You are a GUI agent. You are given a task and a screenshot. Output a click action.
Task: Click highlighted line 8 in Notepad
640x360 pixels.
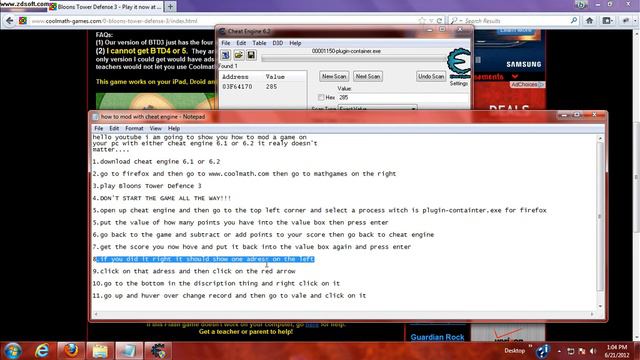pyautogui.click(x=203, y=259)
